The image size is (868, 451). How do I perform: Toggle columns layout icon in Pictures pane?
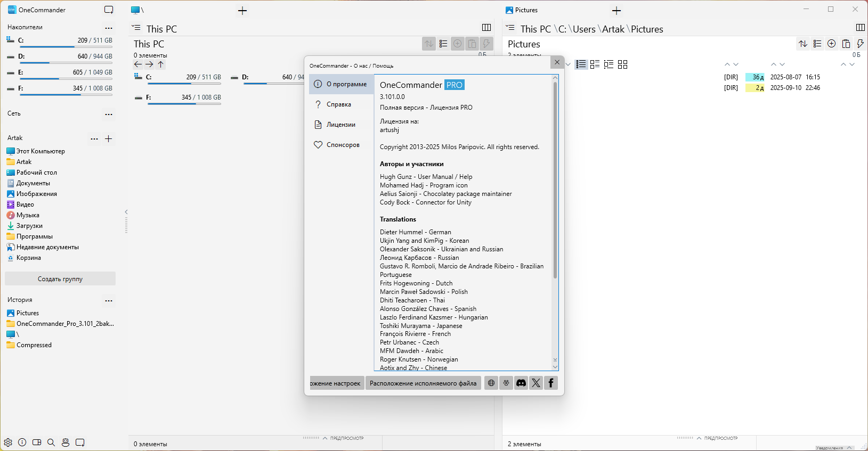861,28
